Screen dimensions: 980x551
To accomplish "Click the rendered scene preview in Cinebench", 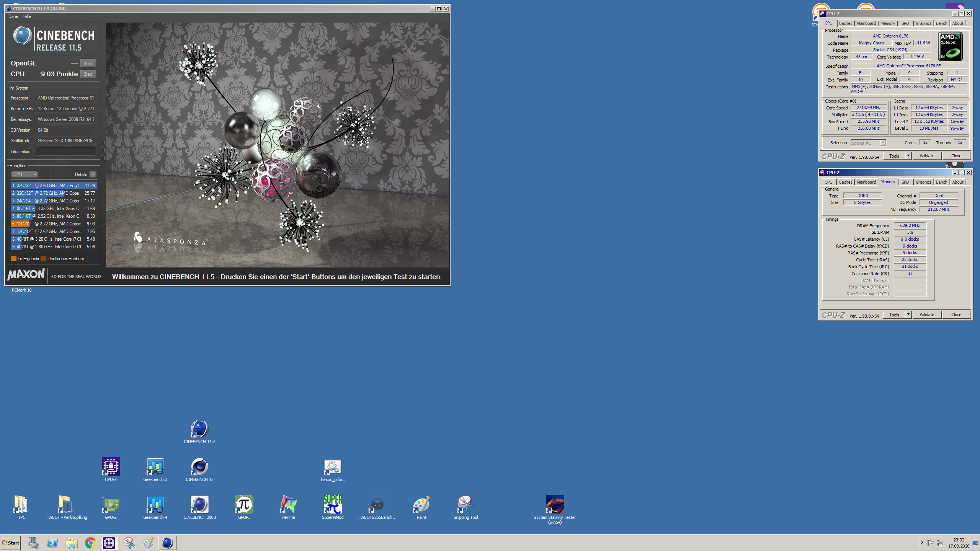I will (277, 145).
